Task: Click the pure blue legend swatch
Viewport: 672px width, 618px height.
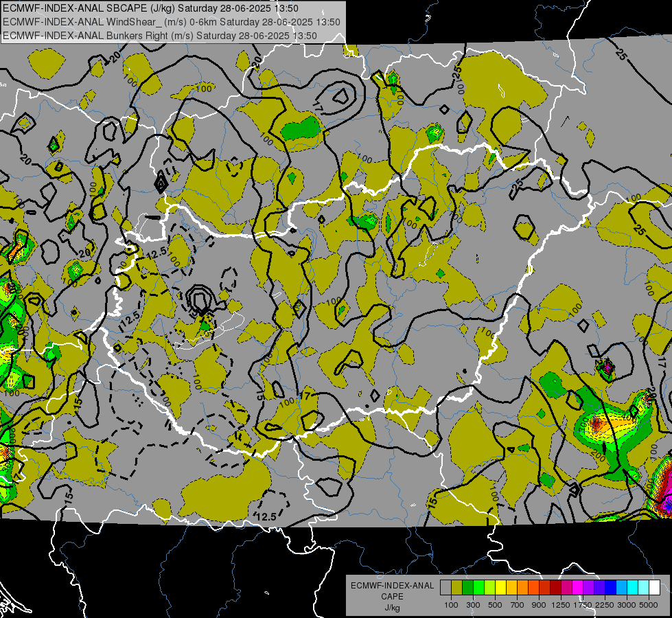Action: coord(610,587)
